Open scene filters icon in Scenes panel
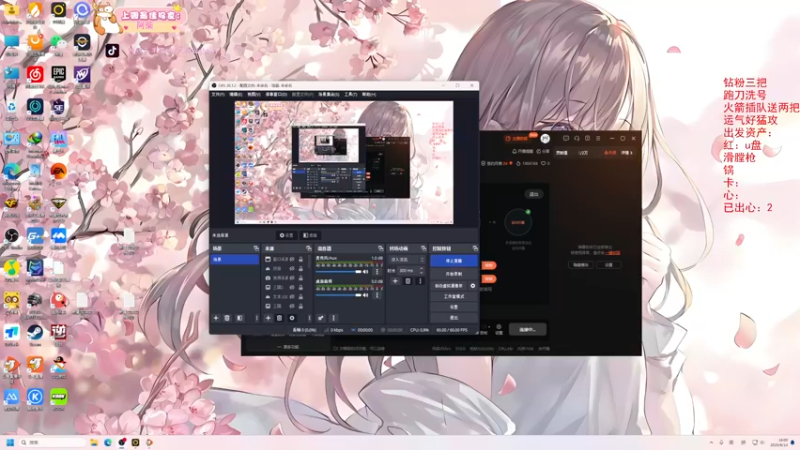Viewport: 800px width, 450px height. 240,318
